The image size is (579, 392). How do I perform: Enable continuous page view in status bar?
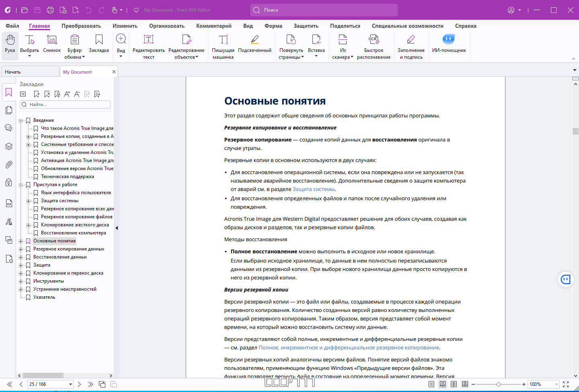(x=443, y=384)
